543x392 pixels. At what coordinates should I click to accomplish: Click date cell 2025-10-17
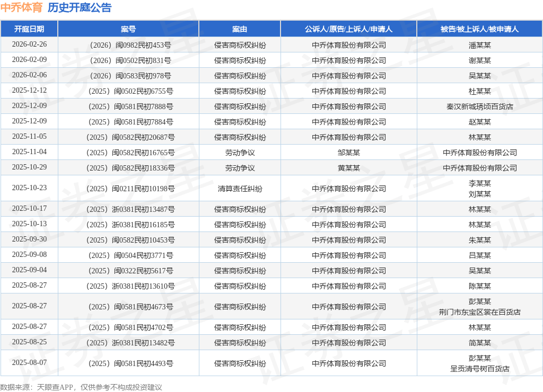tap(29, 209)
